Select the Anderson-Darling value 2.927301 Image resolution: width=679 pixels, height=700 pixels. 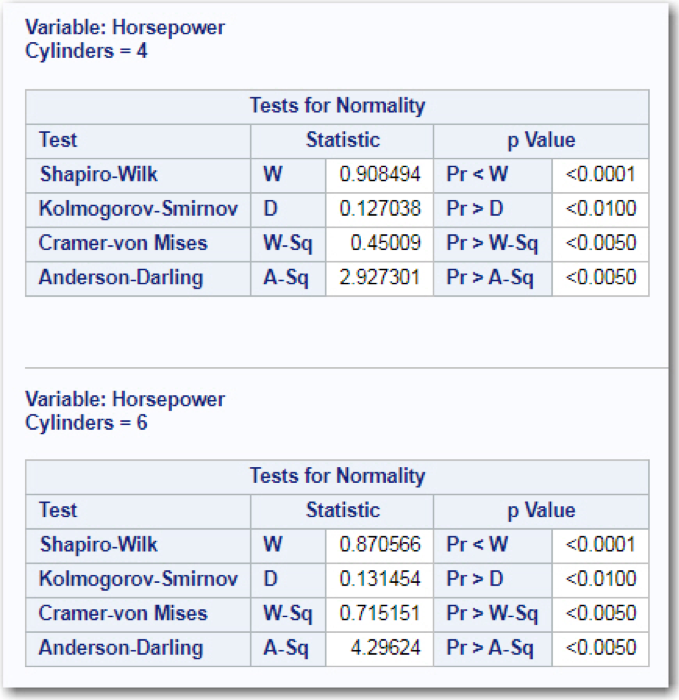380,277
